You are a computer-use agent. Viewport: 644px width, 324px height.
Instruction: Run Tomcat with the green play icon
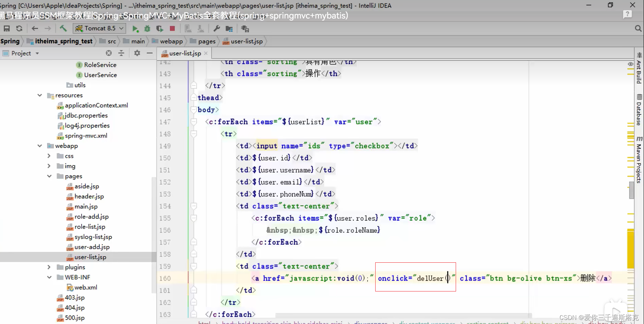click(135, 28)
